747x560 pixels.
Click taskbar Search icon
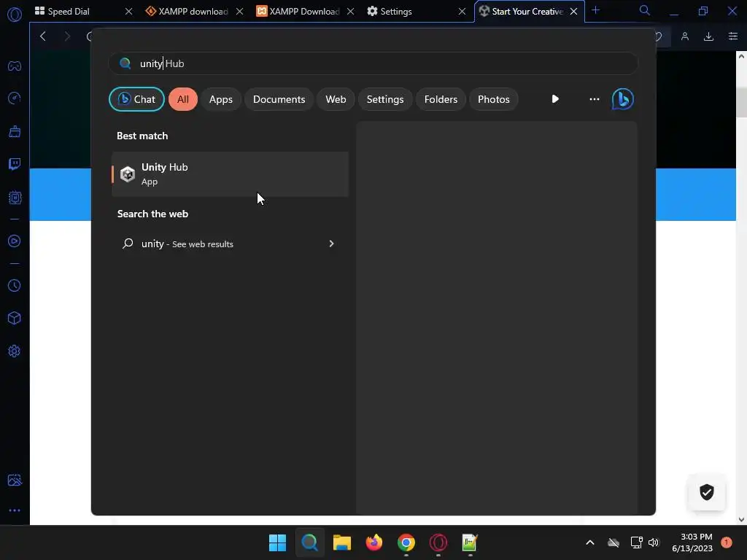click(309, 542)
